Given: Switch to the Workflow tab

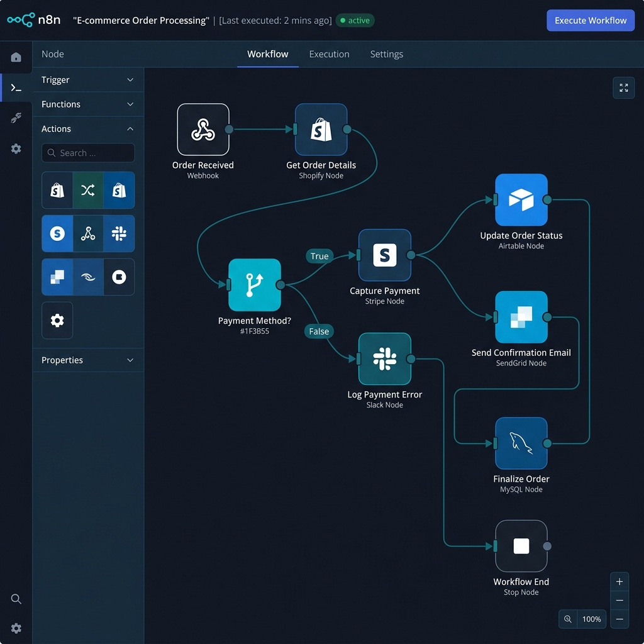Looking at the screenshot, I should click(268, 54).
